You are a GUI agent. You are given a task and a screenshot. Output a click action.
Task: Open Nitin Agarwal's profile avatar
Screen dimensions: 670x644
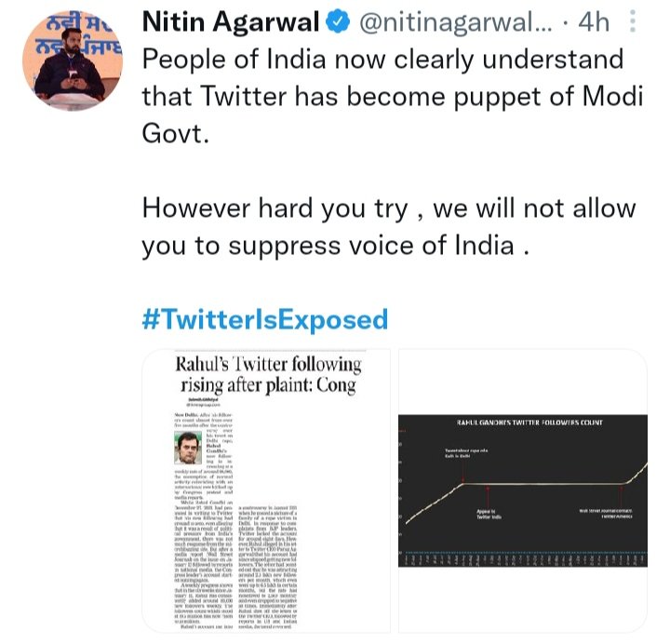point(63,58)
